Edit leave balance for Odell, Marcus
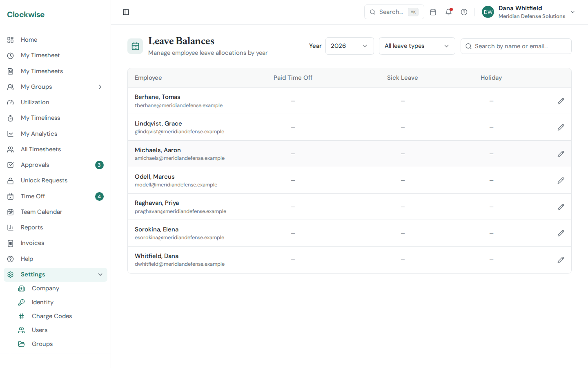This screenshot has width=588, height=368. [561, 180]
